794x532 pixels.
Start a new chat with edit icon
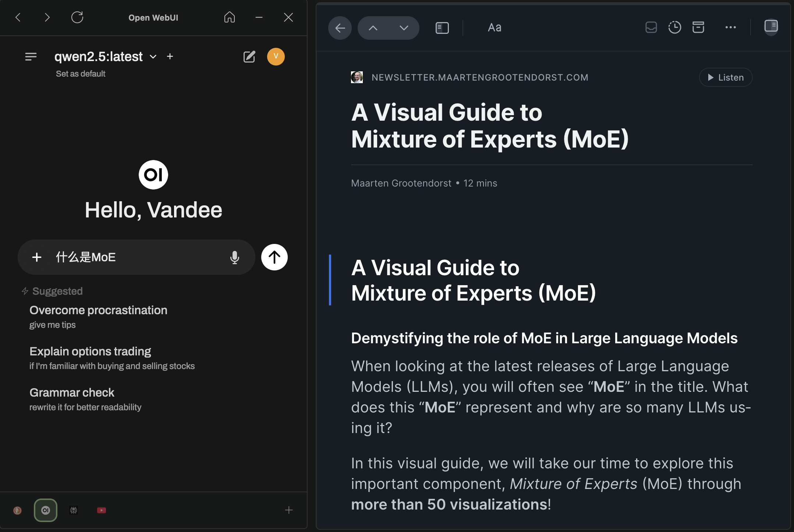(x=249, y=57)
